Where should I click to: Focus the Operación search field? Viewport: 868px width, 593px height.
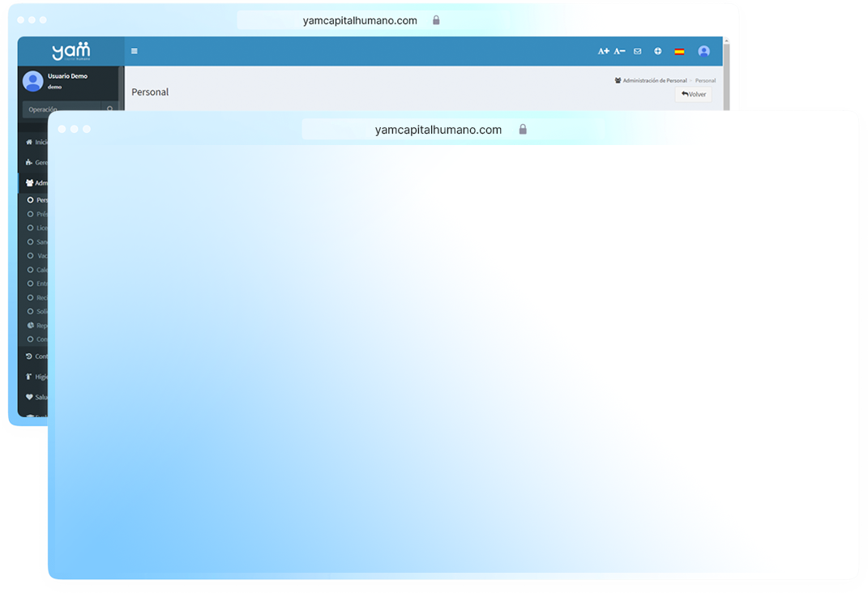tap(61, 109)
